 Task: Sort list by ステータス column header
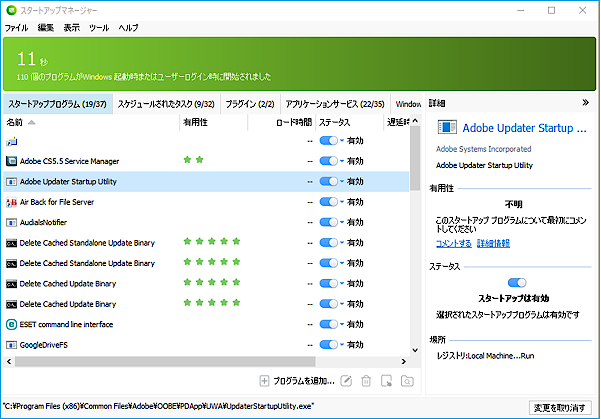(x=349, y=122)
